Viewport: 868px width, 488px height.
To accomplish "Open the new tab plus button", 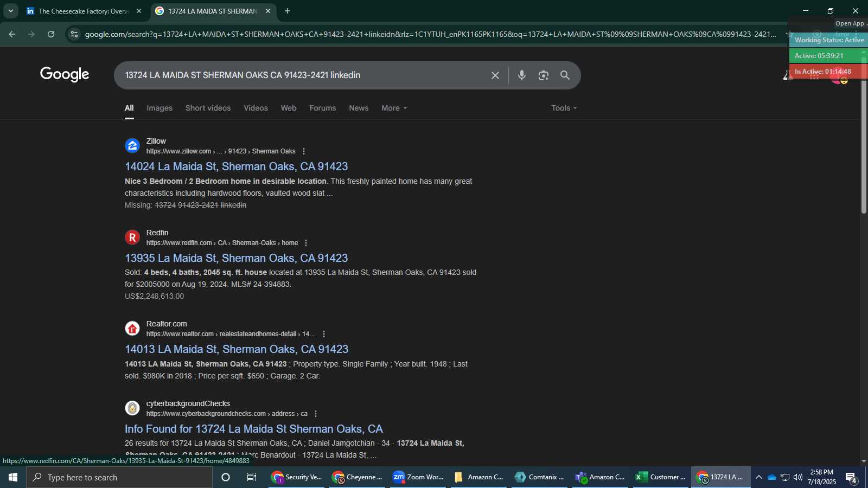I will click(x=288, y=11).
